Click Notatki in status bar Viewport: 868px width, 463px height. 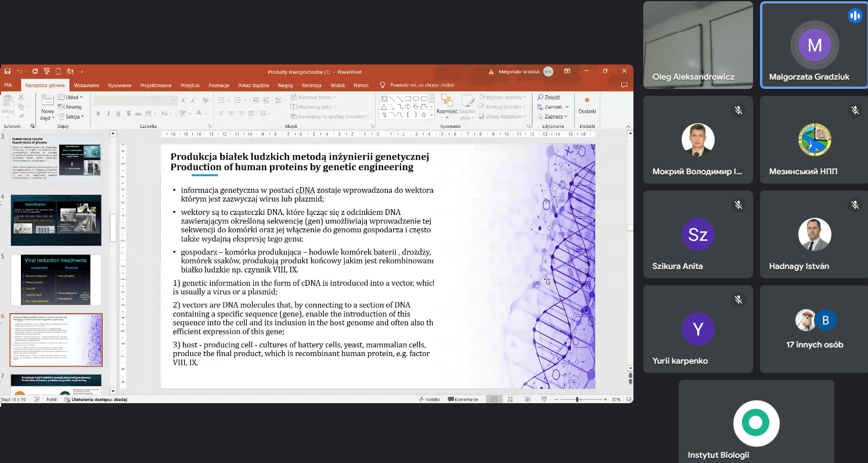coord(430,399)
